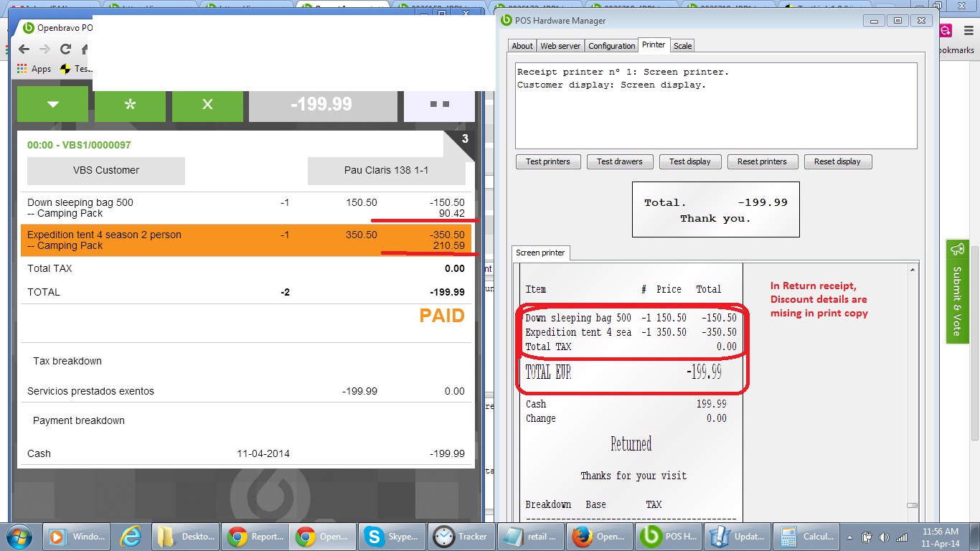Image resolution: width=980 pixels, height=551 pixels.
Task: Click the Servicios prestados exentos row
Action: coord(246,391)
